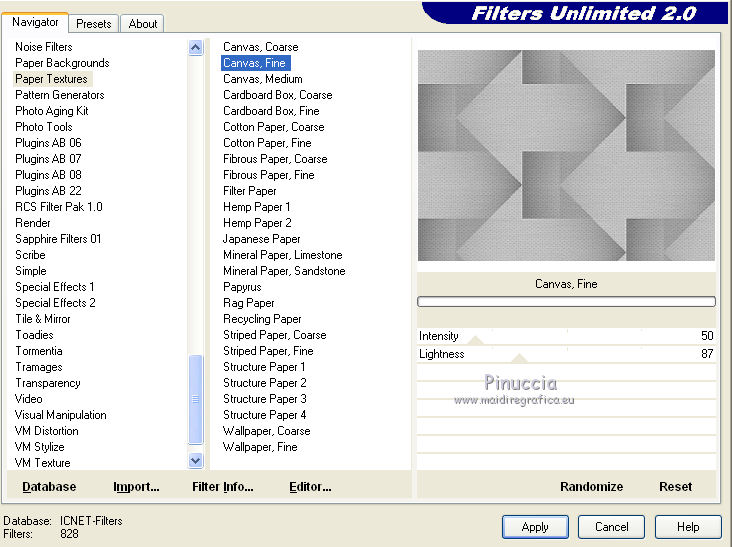Open Filter Info...

pos(223,486)
